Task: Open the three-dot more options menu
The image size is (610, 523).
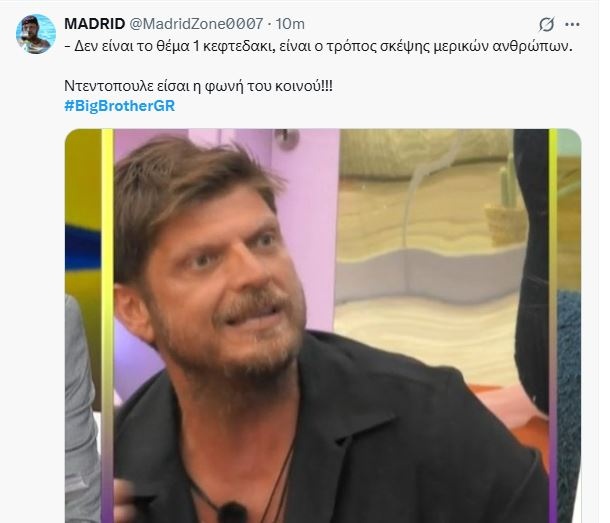Action: click(x=572, y=25)
